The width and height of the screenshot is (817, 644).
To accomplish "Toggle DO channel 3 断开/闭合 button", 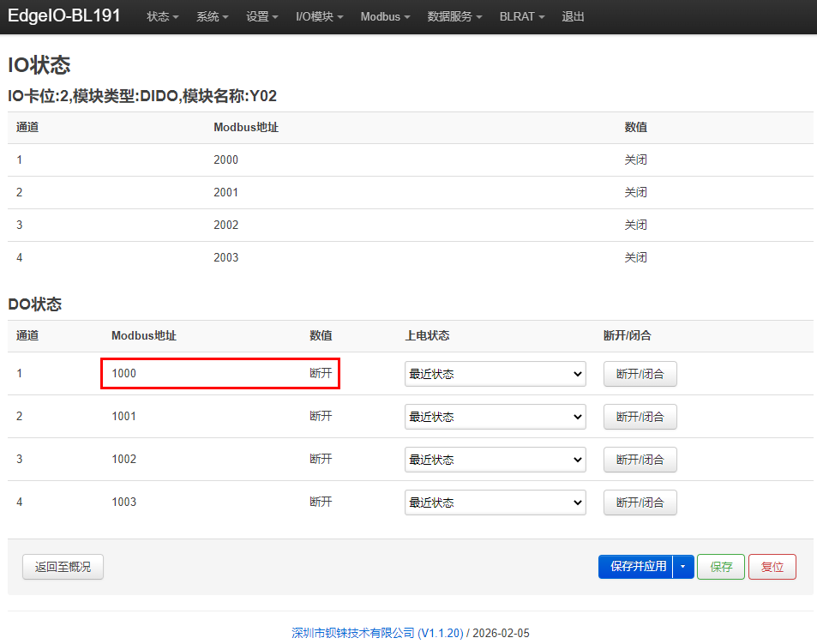I will [640, 459].
